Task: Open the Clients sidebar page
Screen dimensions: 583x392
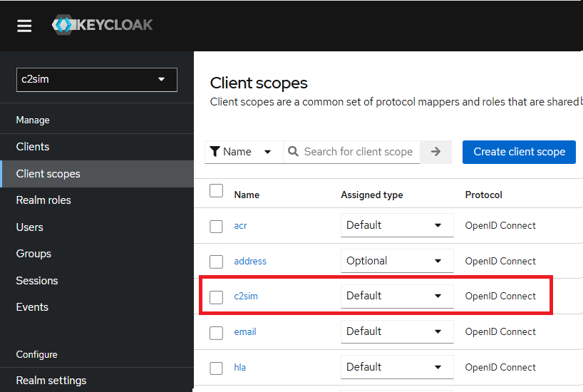Action: point(33,147)
